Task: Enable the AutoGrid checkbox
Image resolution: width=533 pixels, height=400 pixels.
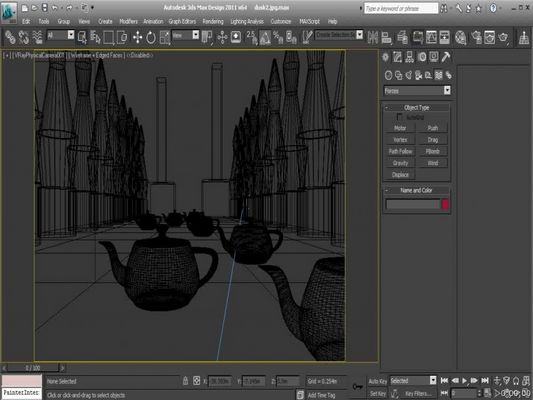Action: (400, 117)
